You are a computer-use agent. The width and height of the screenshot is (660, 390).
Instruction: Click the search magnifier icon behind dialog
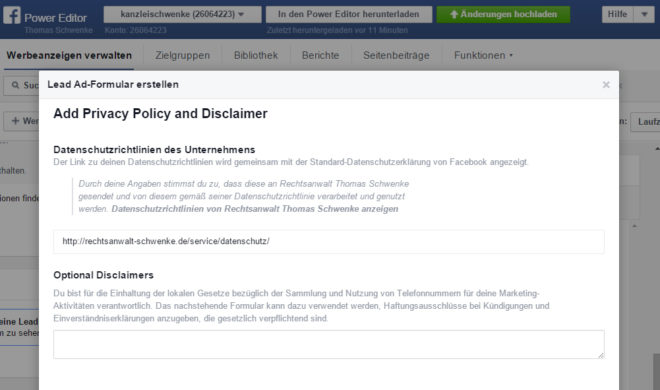coord(16,85)
